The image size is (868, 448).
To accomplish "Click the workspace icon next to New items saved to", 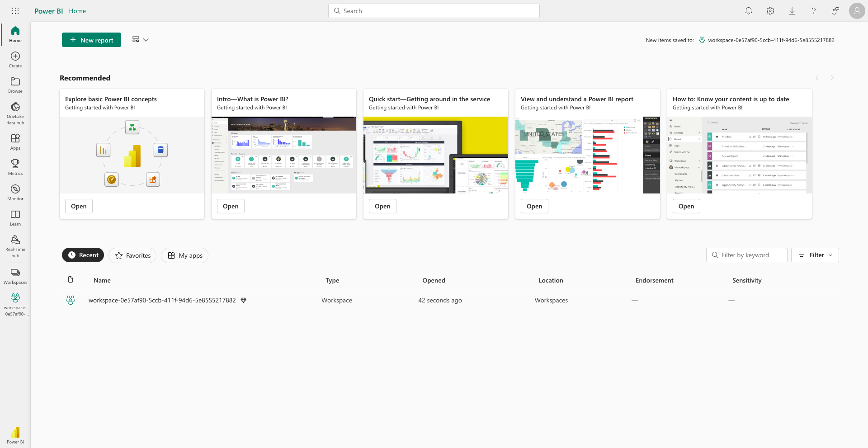I will (x=702, y=40).
